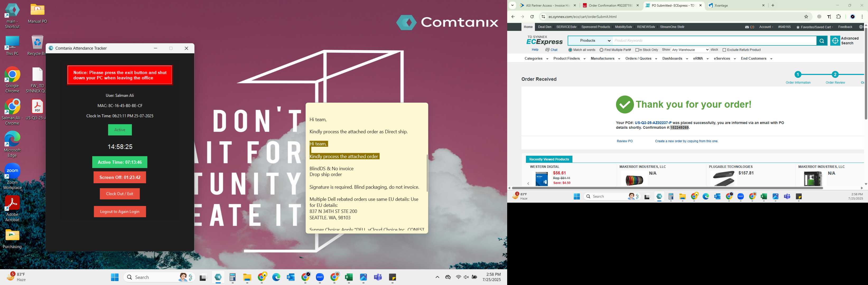The image size is (868, 285).
Task: Open Adobe Acrobat desktop shortcut
Action: click(12, 209)
